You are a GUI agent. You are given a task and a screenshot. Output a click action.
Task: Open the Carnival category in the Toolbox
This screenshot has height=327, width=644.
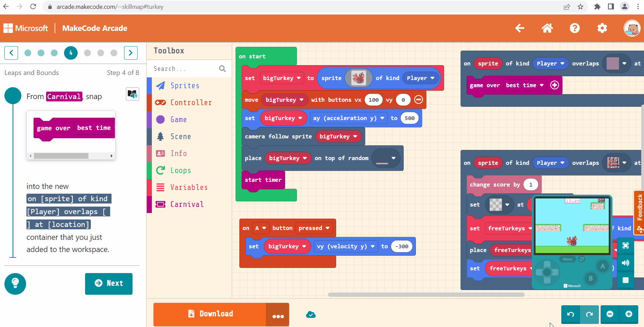(x=187, y=204)
